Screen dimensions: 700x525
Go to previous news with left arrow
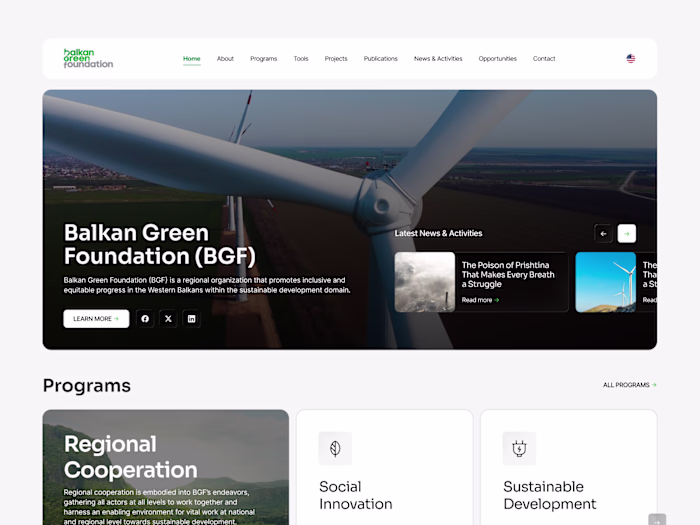[603, 233]
